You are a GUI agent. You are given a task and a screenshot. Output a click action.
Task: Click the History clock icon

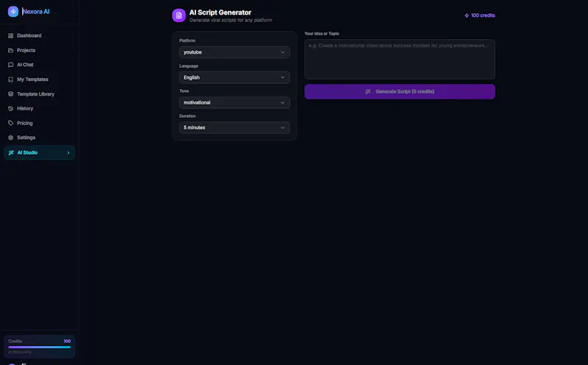click(x=10, y=108)
